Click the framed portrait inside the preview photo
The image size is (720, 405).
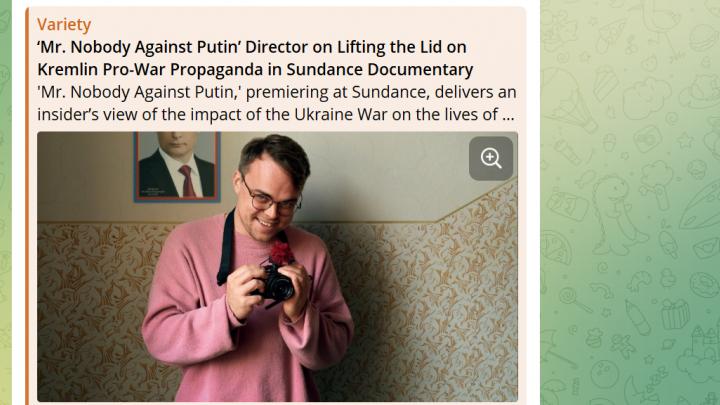point(177,166)
